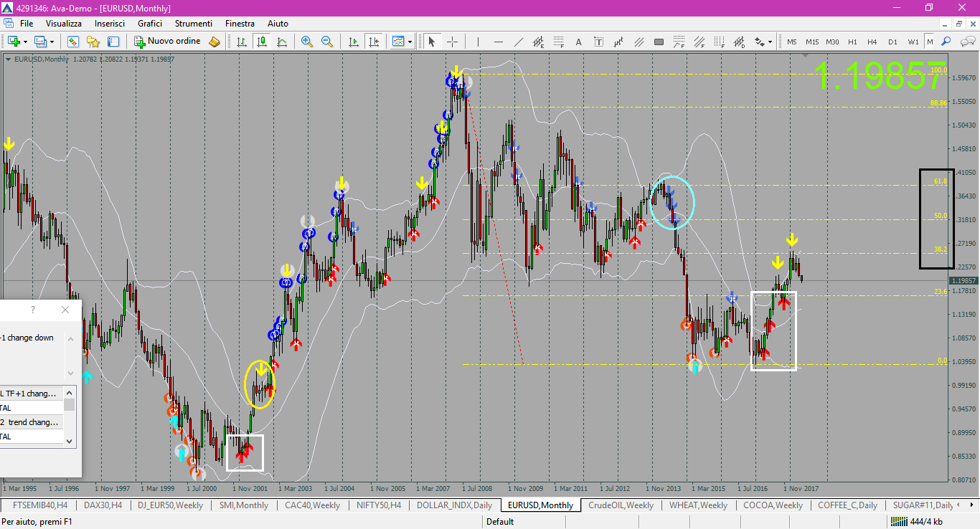The height and width of the screenshot is (529, 980).
Task: Select the cursor arrow tool
Action: 432,42
